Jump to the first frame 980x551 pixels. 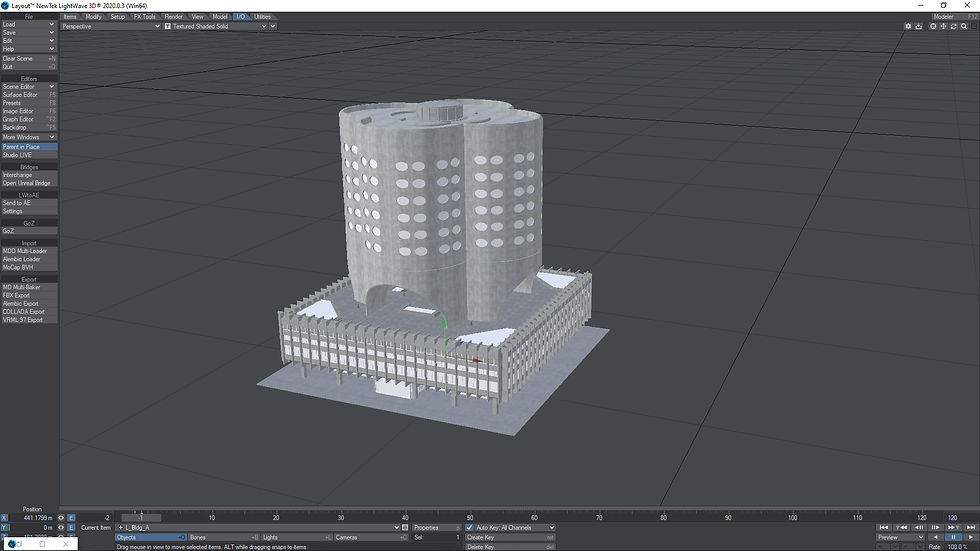coord(884,527)
